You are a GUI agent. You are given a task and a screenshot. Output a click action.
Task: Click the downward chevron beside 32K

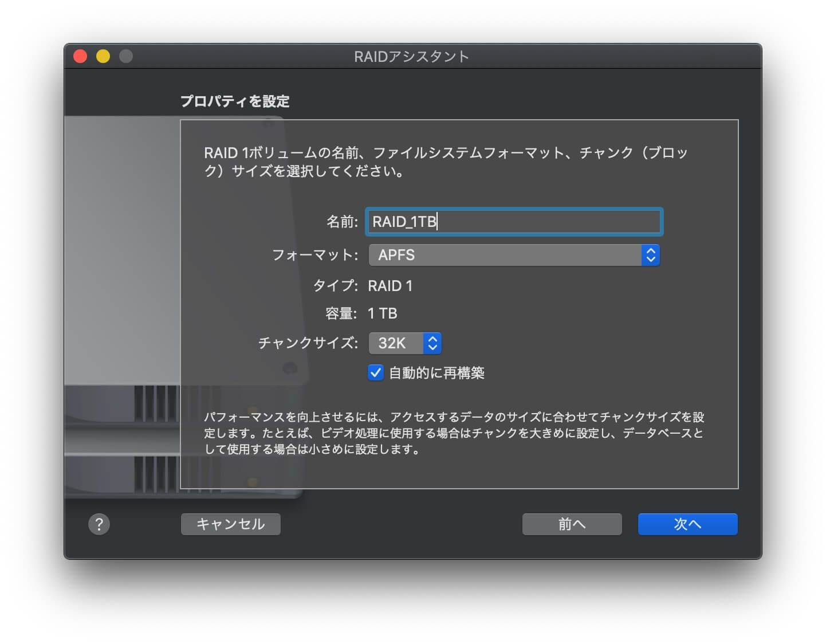[x=433, y=347]
